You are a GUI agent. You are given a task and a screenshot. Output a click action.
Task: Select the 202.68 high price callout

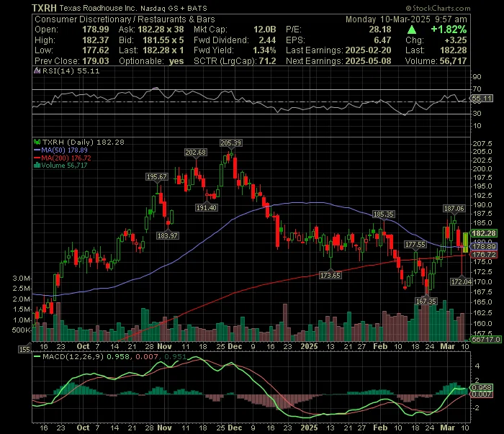tap(195, 152)
